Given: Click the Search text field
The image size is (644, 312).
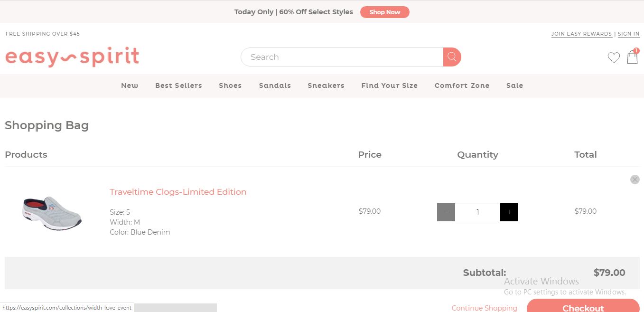Looking at the screenshot, I should [x=342, y=57].
